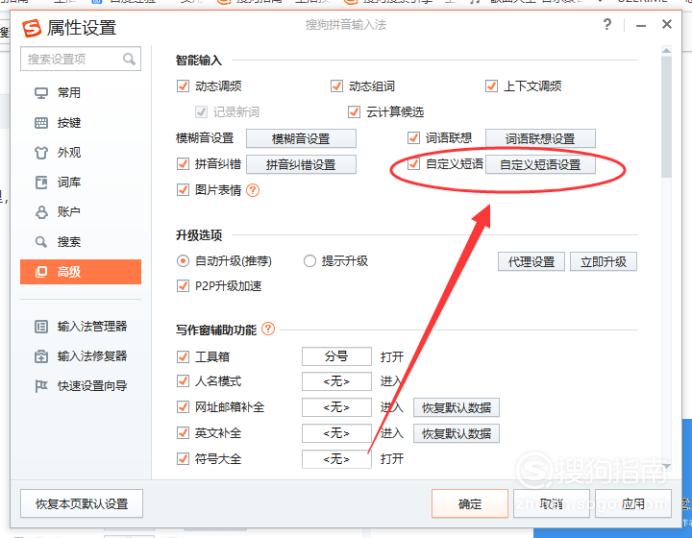Select the 高级 sidebar item
Screen dimensions: 692x538
click(81, 272)
